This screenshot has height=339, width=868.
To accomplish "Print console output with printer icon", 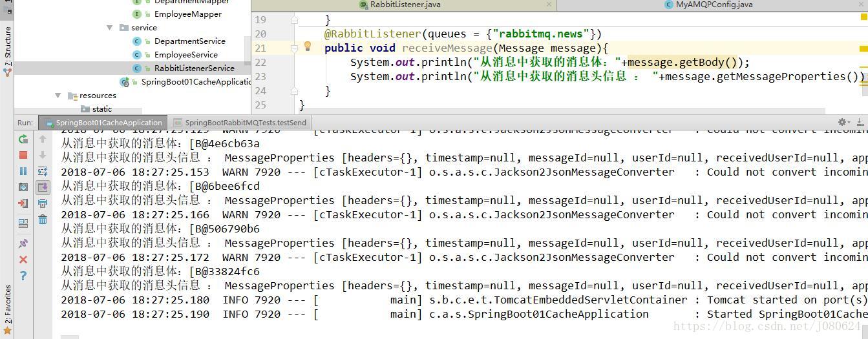I will (43, 203).
